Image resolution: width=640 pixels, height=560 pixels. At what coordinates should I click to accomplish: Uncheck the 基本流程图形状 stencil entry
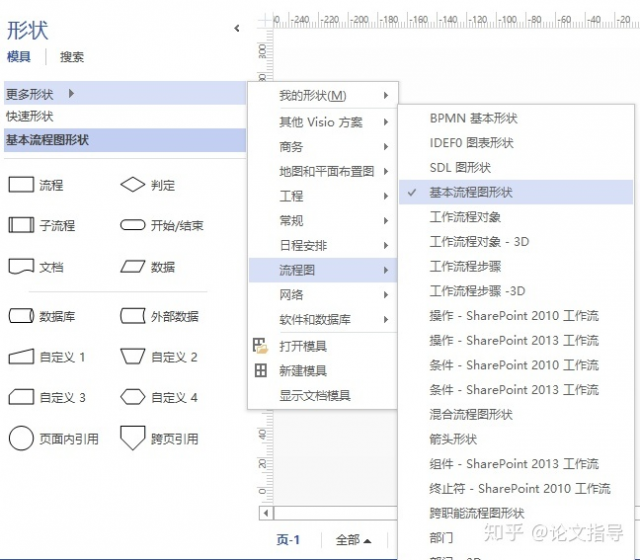tap(516, 192)
